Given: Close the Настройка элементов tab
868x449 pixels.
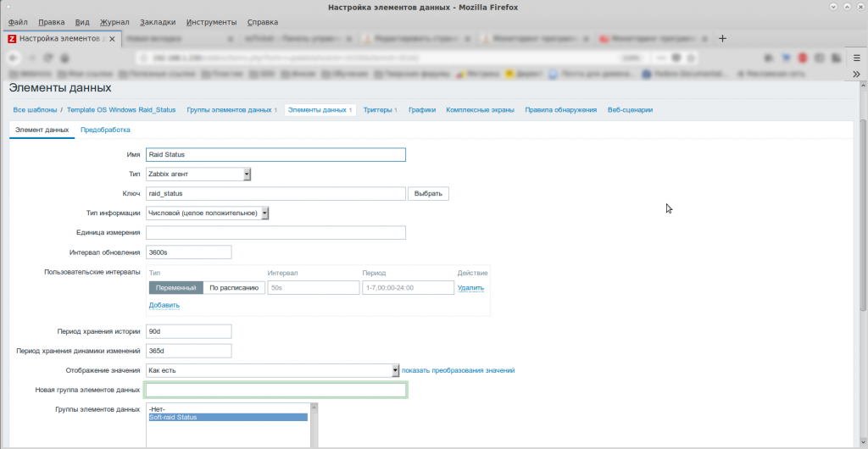Looking at the screenshot, I should (113, 39).
